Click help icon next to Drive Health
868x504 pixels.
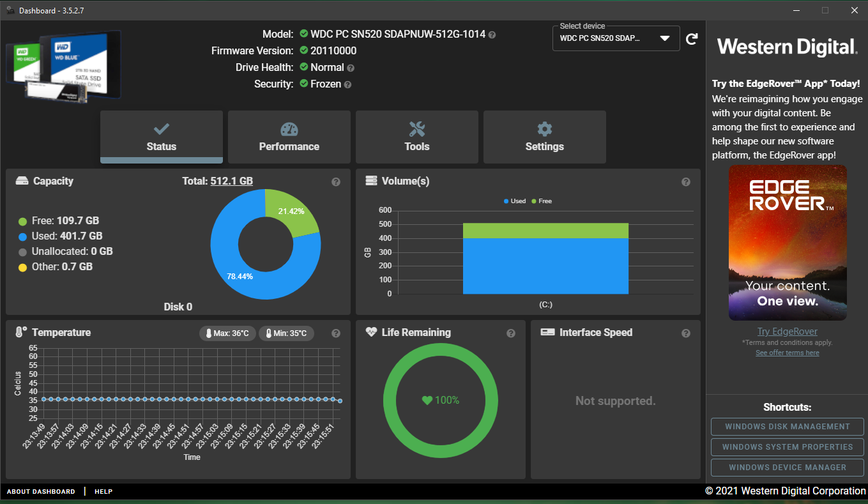tap(351, 68)
